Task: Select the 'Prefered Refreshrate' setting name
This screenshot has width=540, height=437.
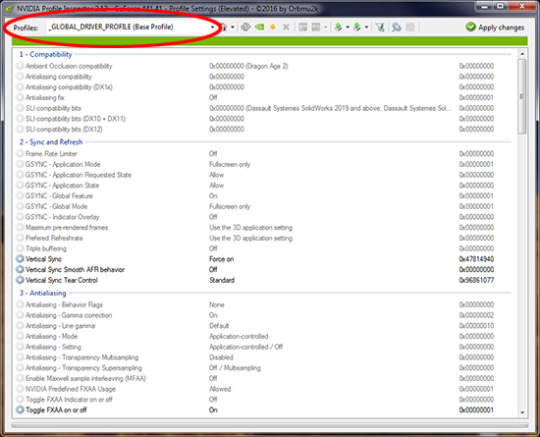Action: [54, 238]
